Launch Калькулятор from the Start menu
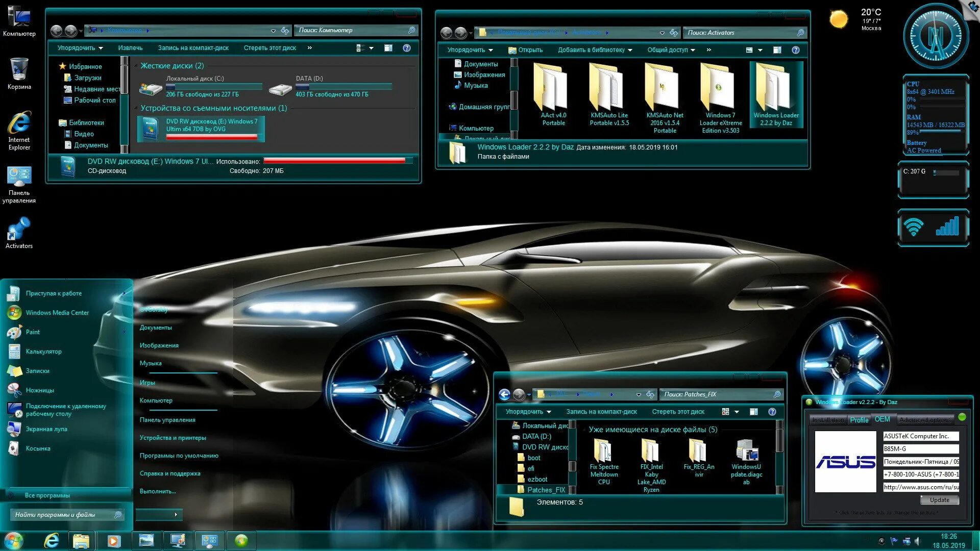This screenshot has width=980, height=551. point(44,352)
